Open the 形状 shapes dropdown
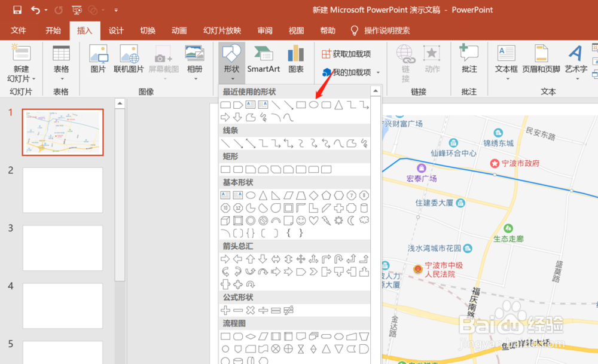 tap(231, 63)
